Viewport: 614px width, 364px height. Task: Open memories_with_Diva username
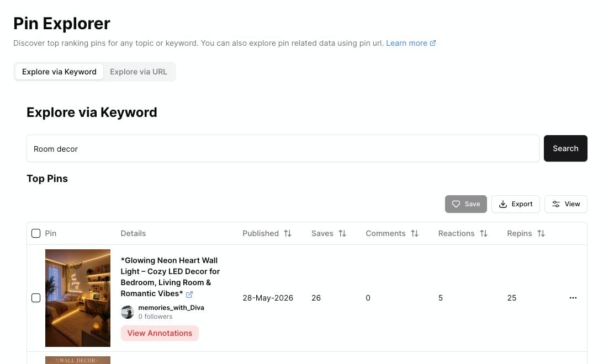point(171,308)
